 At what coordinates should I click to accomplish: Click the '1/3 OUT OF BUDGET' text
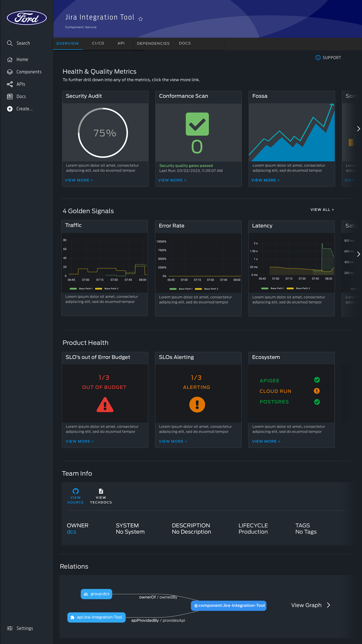click(104, 382)
